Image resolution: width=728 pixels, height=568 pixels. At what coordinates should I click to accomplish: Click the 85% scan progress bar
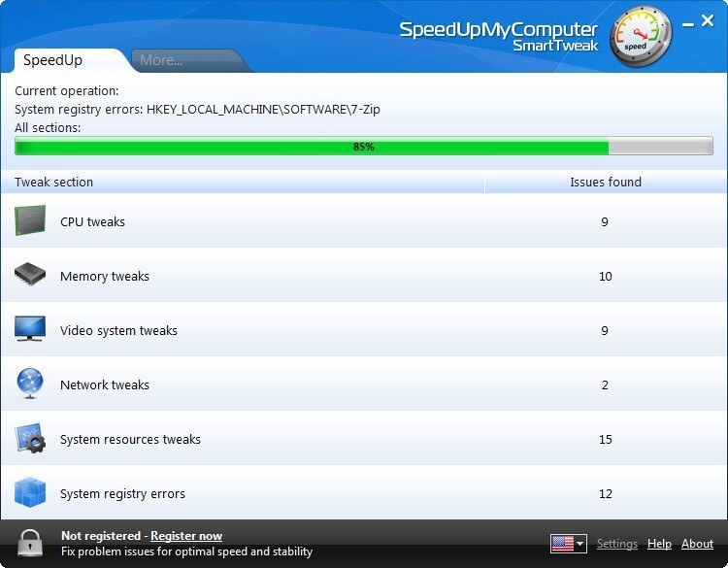coord(364,147)
